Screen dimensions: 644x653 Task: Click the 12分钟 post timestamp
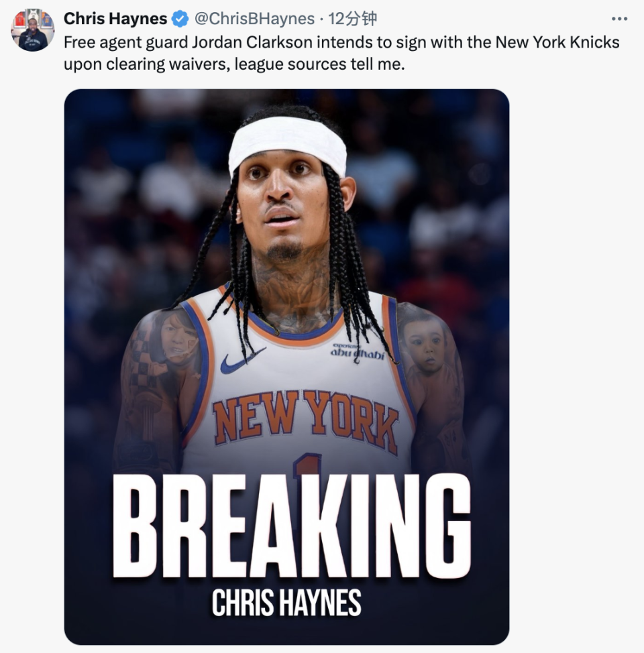(353, 19)
